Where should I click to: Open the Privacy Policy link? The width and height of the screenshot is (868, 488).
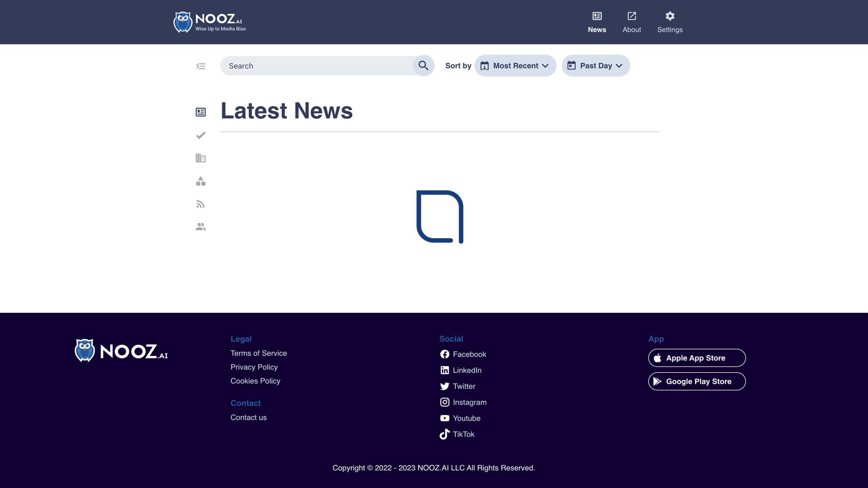[254, 367]
